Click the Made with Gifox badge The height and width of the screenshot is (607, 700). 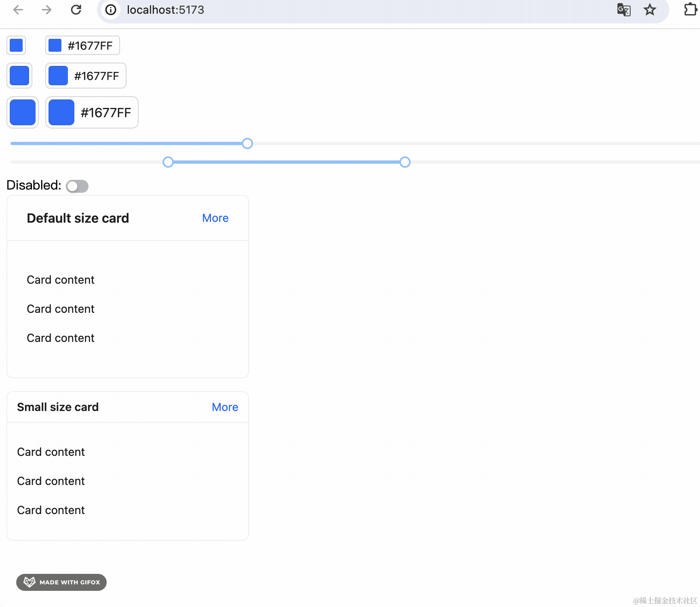click(x=61, y=582)
